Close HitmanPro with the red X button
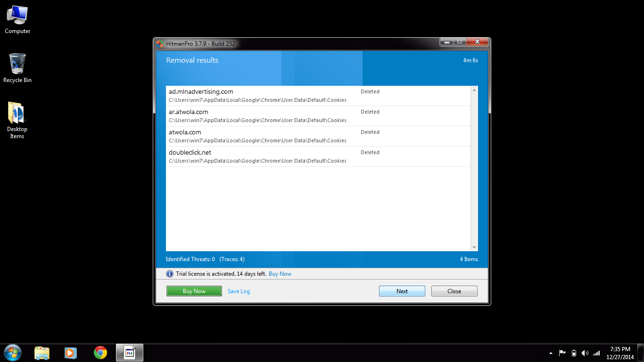Viewport: 644px width, 362px height. point(477,42)
